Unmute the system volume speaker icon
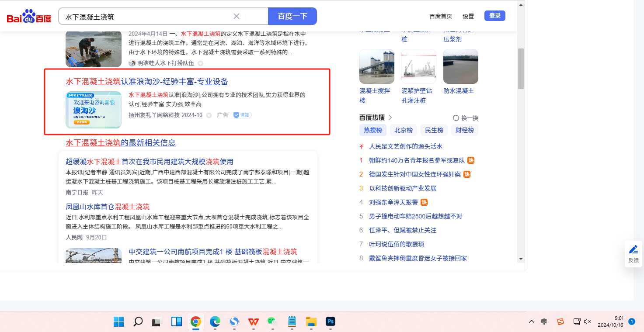Screen dimensions: 644x332 588,322
